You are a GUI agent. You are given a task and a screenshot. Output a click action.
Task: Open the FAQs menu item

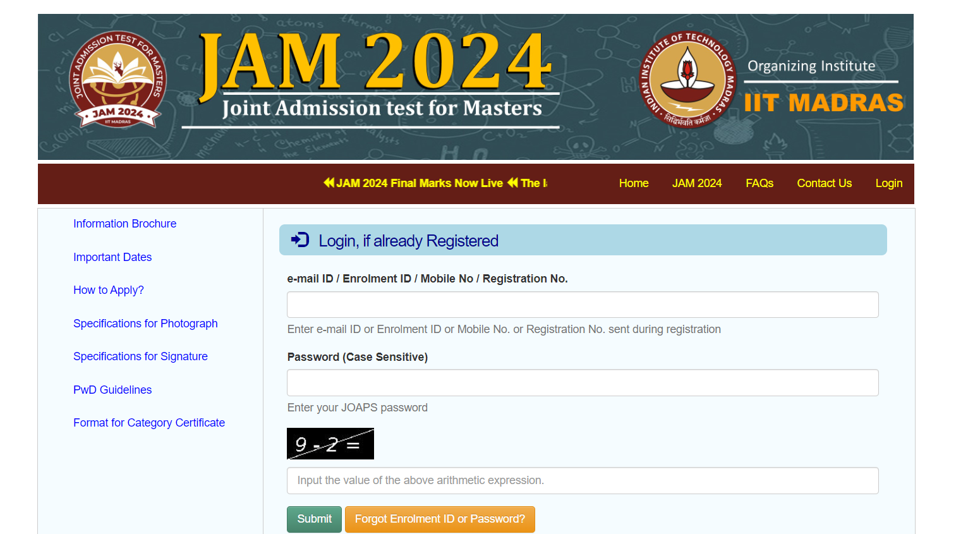759,183
